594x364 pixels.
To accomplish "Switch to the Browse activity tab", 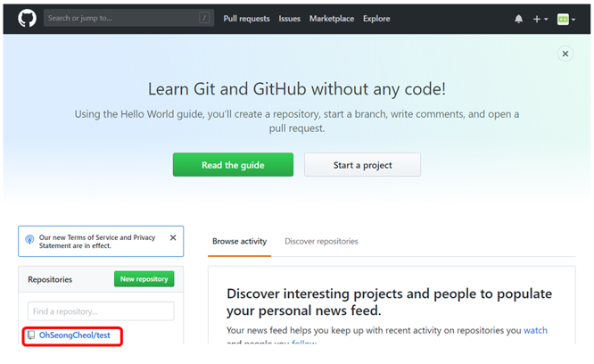I will tap(239, 241).
